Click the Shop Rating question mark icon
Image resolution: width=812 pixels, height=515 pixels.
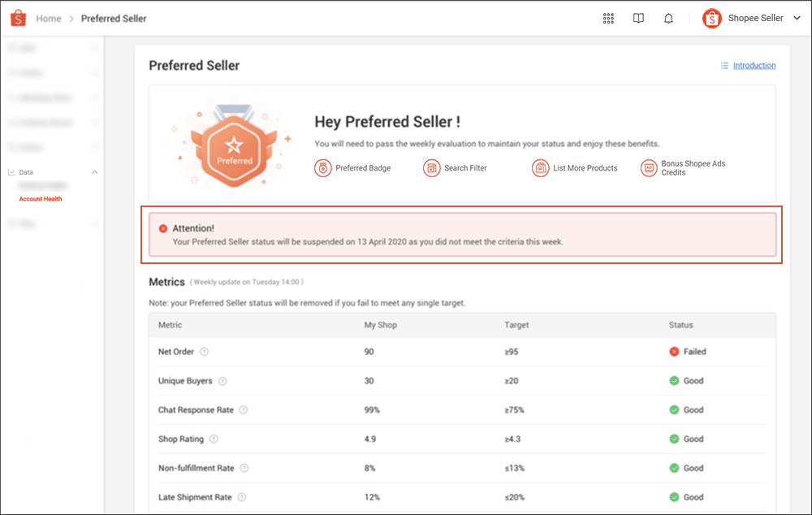pos(212,439)
